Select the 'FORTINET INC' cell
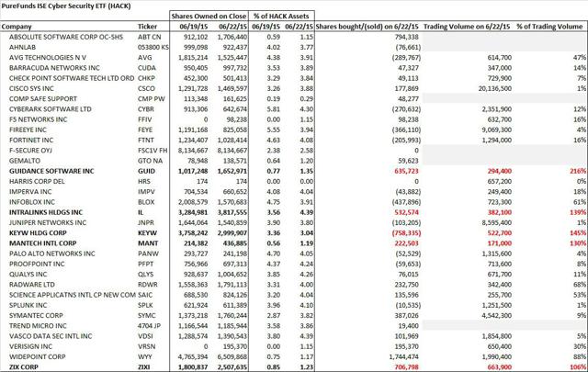The image size is (588, 372). (31, 141)
